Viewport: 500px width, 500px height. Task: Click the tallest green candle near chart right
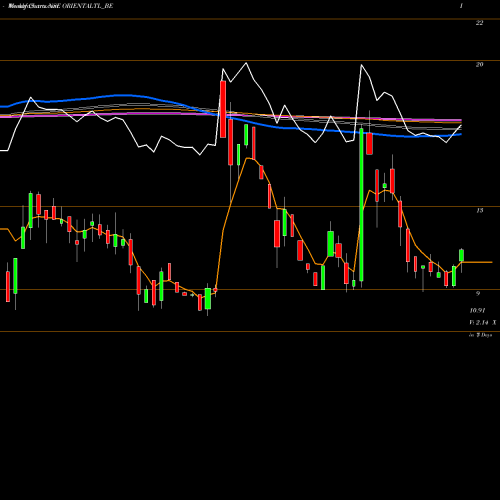tap(361, 204)
